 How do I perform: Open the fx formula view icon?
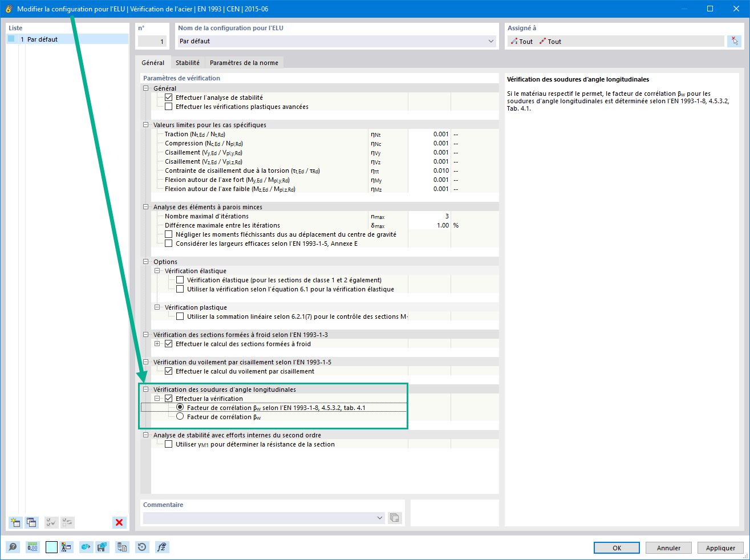[x=162, y=547]
